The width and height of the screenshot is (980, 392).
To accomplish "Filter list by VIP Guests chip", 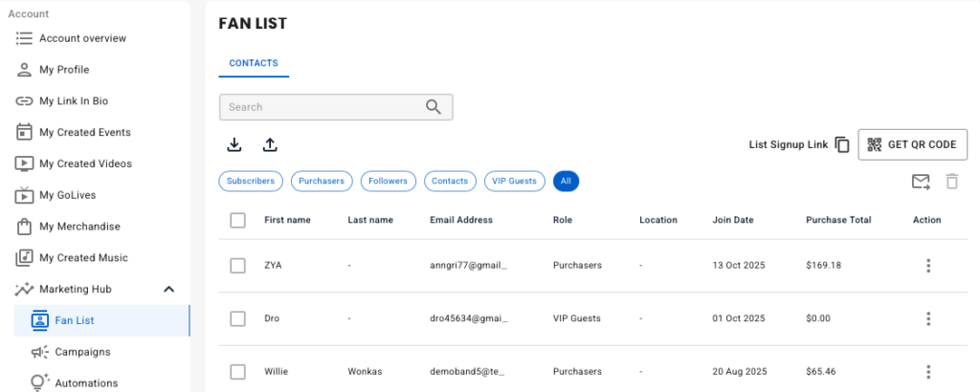I will pyautogui.click(x=514, y=181).
